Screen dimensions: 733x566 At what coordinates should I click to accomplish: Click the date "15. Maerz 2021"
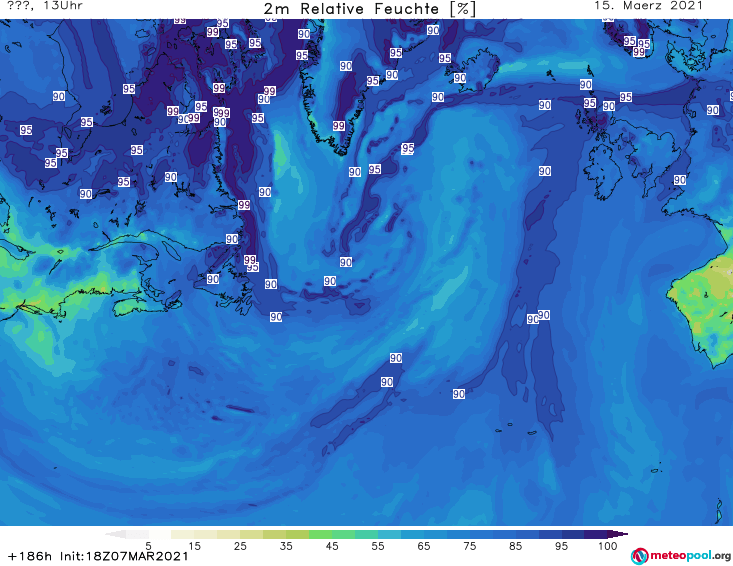[x=648, y=6]
